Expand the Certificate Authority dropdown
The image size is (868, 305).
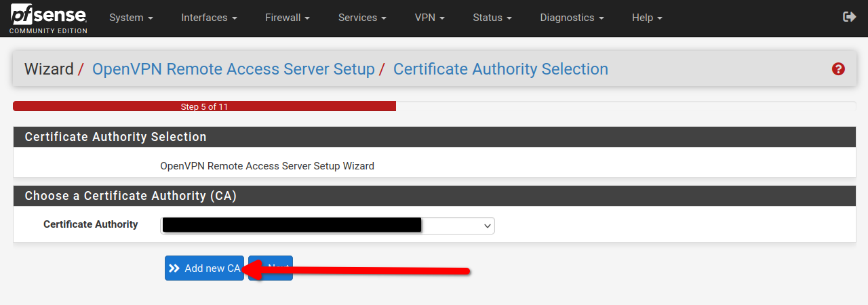(328, 225)
